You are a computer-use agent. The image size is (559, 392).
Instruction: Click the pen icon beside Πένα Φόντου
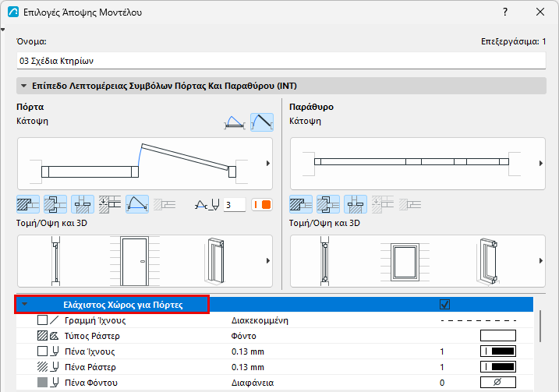[55, 383]
